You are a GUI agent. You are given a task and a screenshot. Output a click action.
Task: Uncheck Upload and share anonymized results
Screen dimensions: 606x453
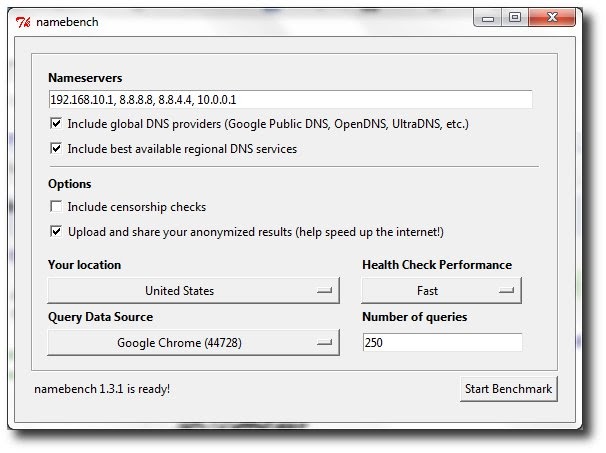tap(56, 232)
